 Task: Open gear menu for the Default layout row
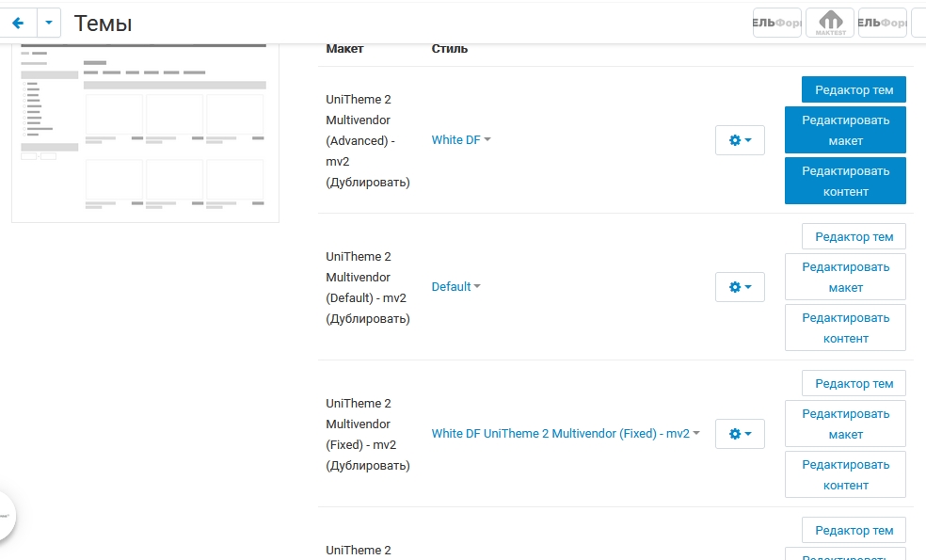click(740, 287)
